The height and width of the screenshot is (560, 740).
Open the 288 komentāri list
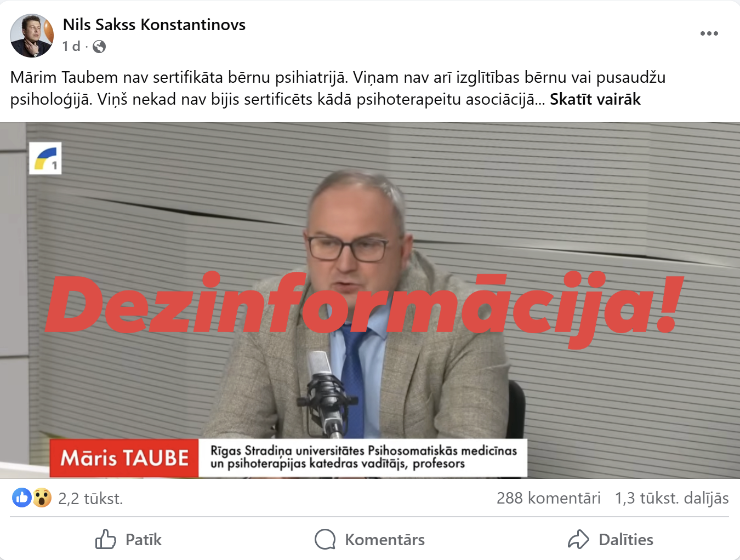pyautogui.click(x=548, y=498)
